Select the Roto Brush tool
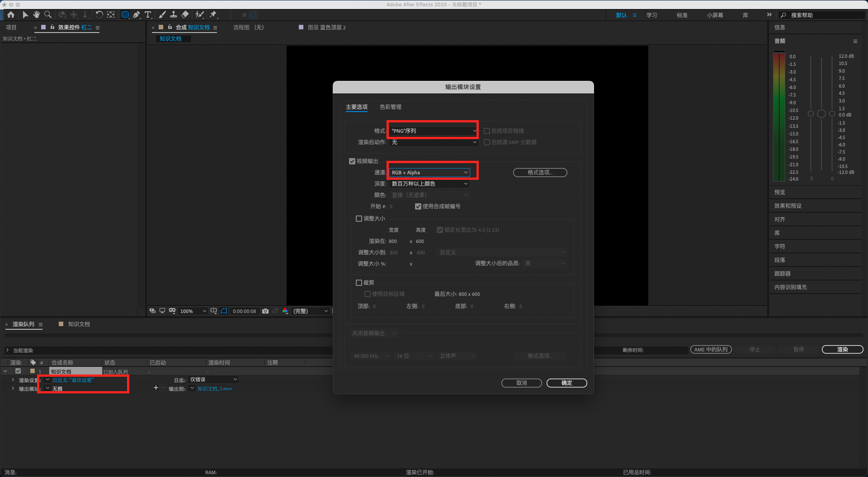Screen dimensions: 868x477 pyautogui.click(x=199, y=15)
